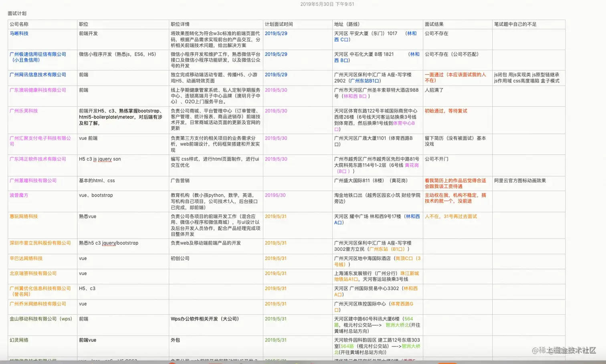
Task: Click the 2019/5/29 date in the 马晰科技 row
Action: click(x=276, y=34)
